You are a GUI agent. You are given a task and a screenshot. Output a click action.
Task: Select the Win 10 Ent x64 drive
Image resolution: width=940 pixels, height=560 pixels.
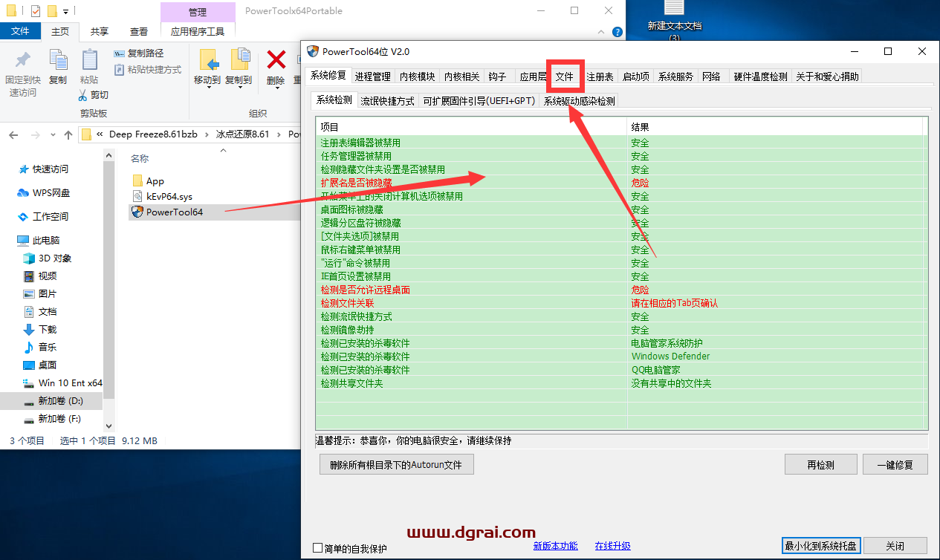pyautogui.click(x=62, y=383)
